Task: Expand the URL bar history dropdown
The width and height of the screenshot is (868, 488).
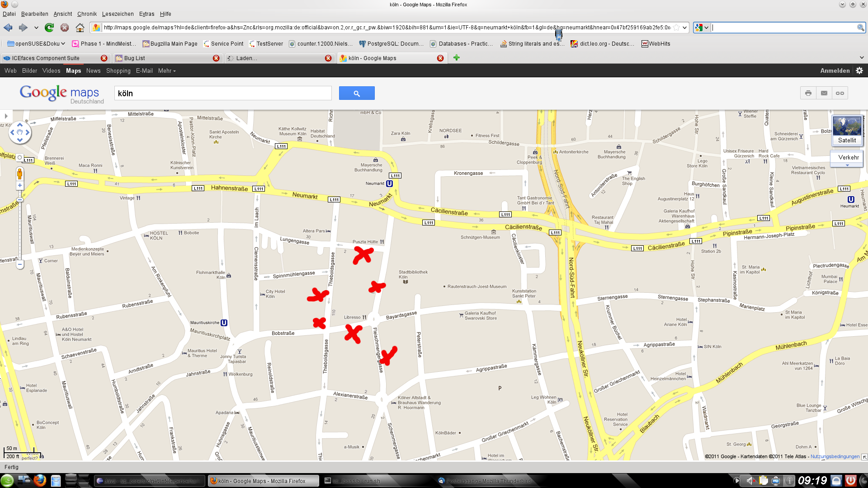Action: coord(684,28)
